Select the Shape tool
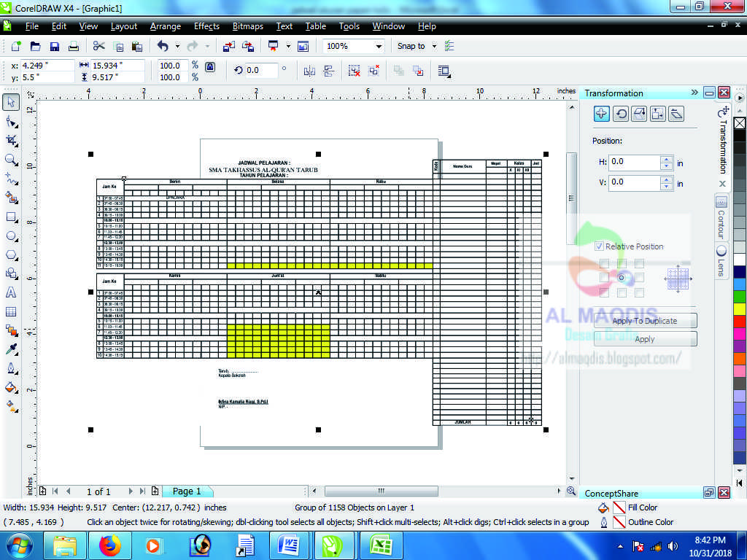Viewport: 747px width, 560px height. point(10,122)
